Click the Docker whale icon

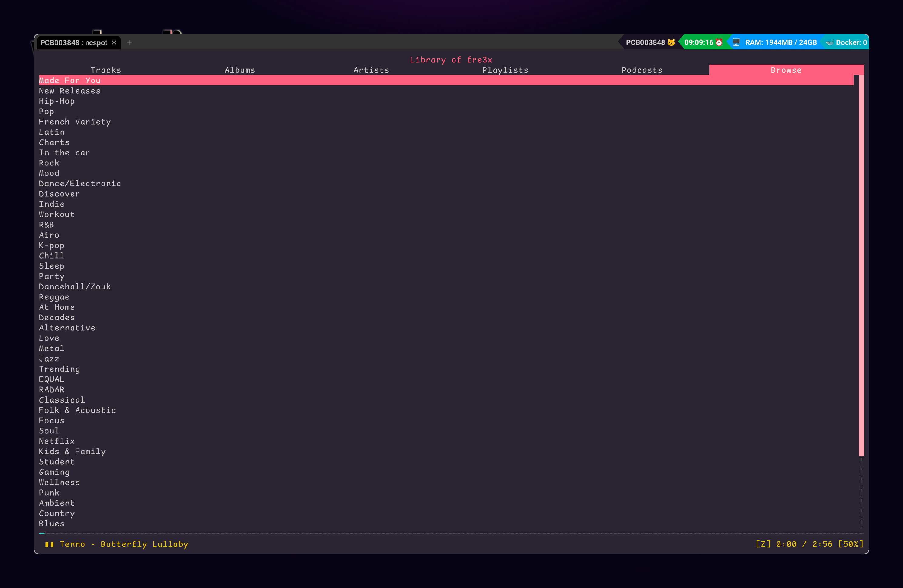tap(829, 42)
